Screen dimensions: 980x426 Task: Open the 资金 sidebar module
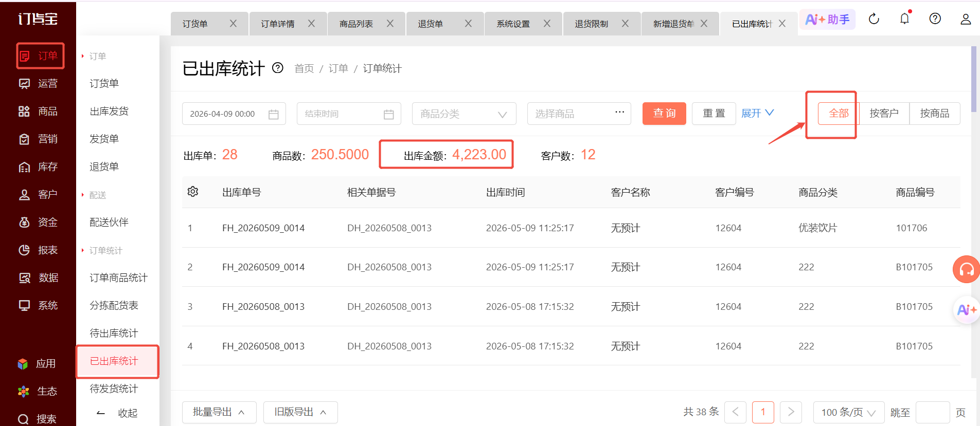[38, 222]
